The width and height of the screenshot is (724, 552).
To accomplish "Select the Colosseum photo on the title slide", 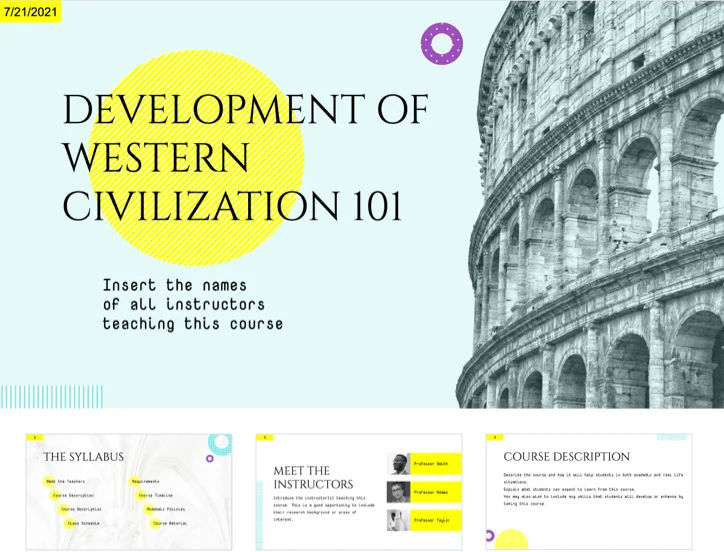I will 590,204.
